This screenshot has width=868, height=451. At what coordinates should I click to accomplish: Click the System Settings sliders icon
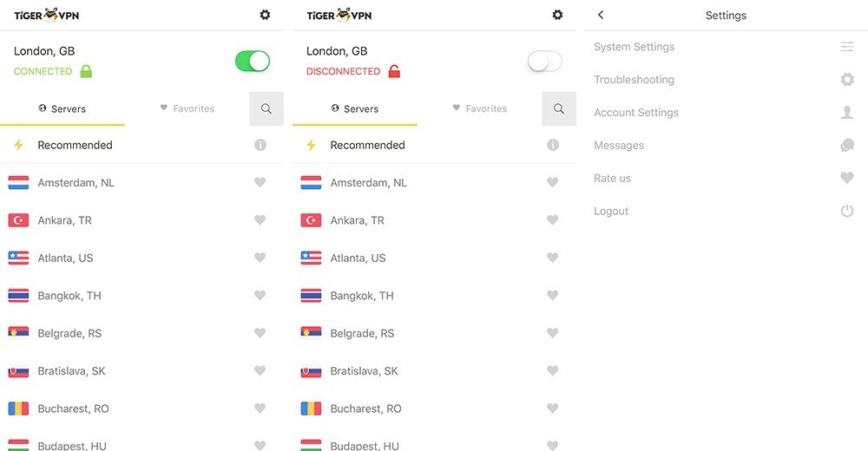[847, 47]
